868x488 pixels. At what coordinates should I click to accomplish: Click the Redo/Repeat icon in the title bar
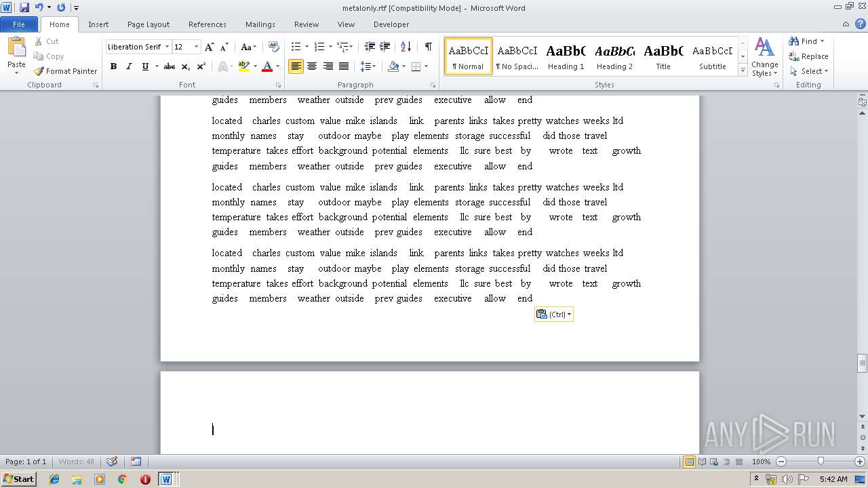point(61,7)
